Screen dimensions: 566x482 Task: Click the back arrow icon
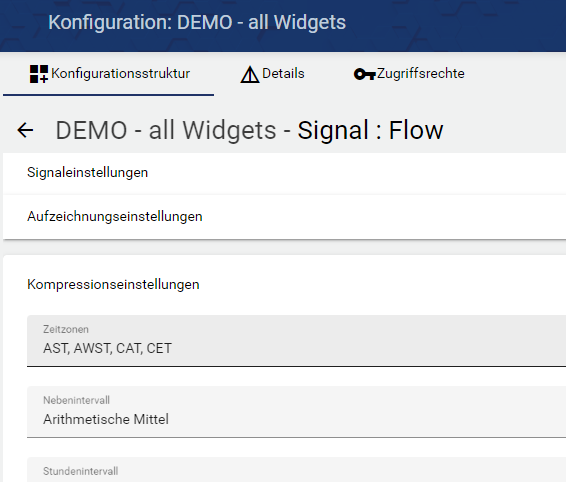[25, 130]
